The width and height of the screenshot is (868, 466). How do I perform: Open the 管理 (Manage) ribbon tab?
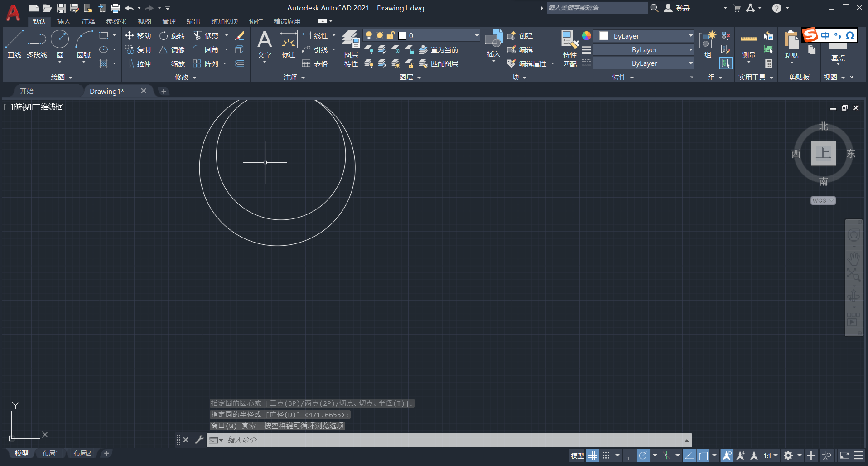[169, 21]
